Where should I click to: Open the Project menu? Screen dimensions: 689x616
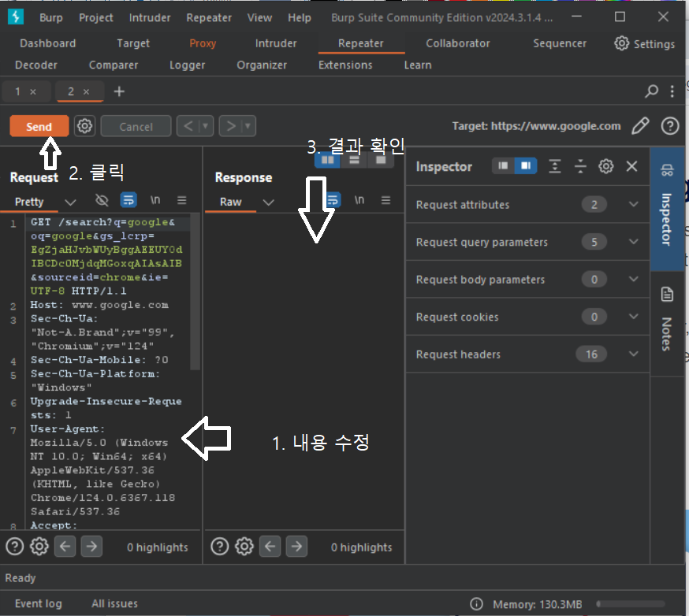96,17
